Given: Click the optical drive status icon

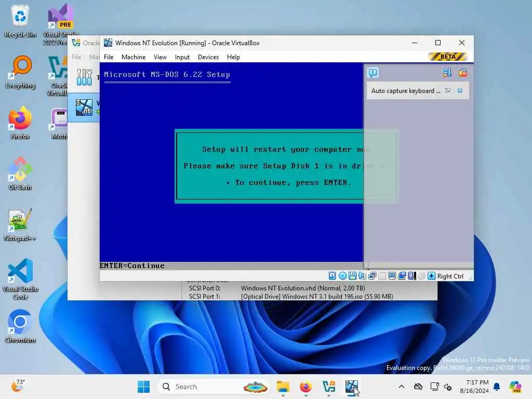Looking at the screenshot, I should 342,276.
